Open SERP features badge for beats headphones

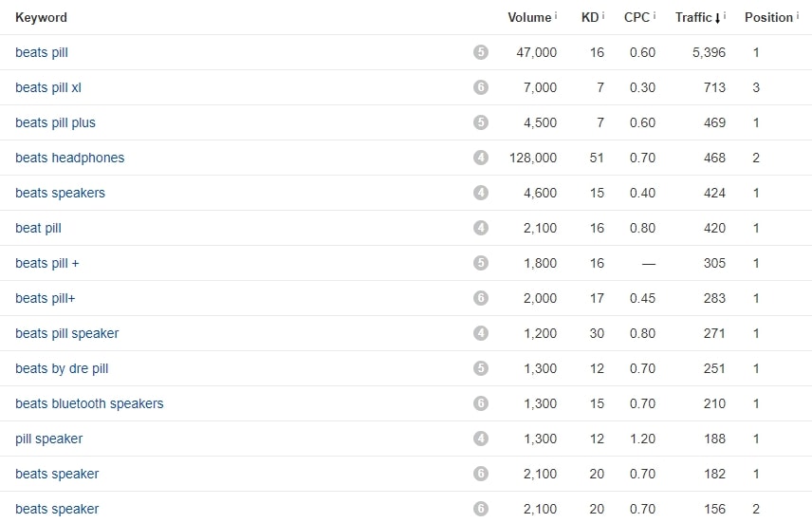pyautogui.click(x=481, y=158)
